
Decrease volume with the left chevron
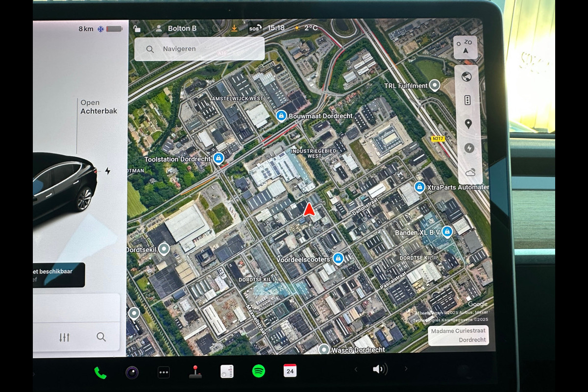pos(356,369)
